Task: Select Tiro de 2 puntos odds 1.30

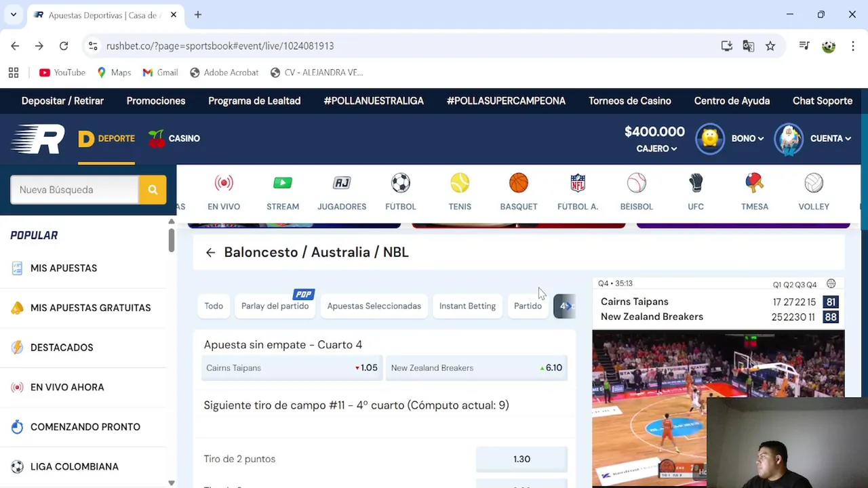Action: [x=521, y=459]
